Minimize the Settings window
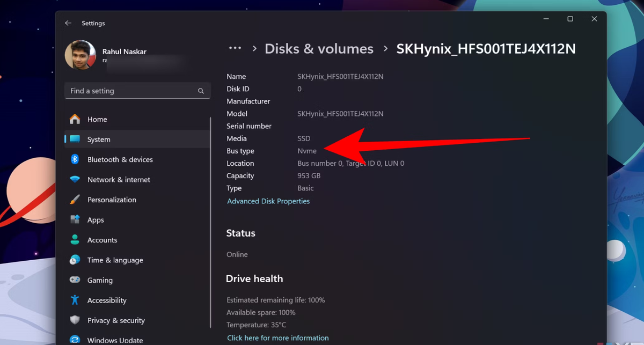 coord(546,19)
